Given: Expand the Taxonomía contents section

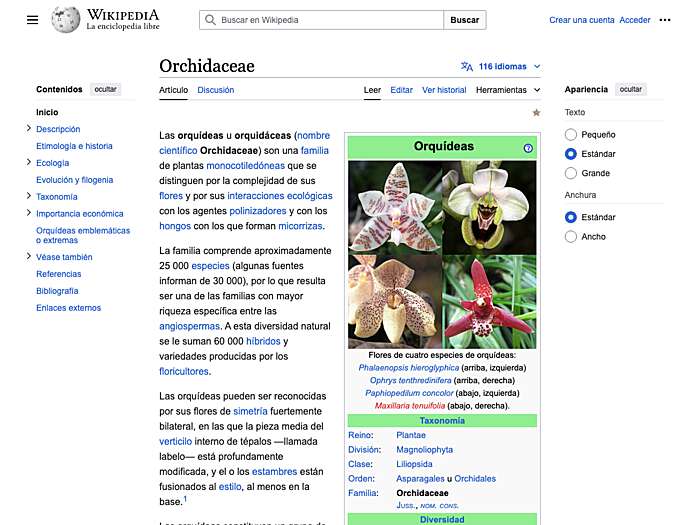Looking at the screenshot, I should (x=29, y=196).
